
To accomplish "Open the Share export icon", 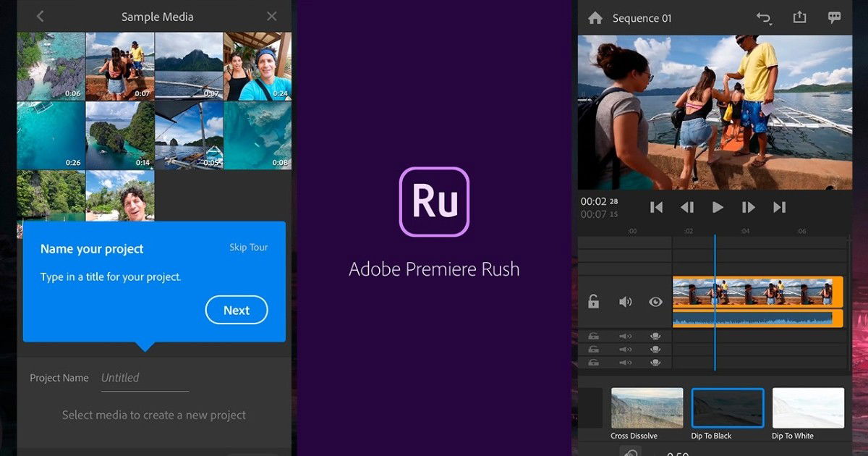I will (799, 17).
